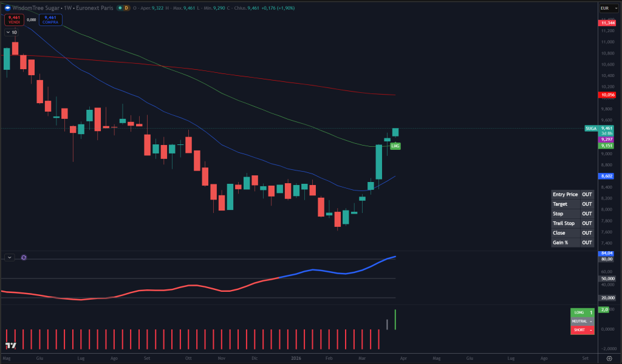
Task: Click the WisdomTree Sugar symbol logo icon
Action: (7, 8)
